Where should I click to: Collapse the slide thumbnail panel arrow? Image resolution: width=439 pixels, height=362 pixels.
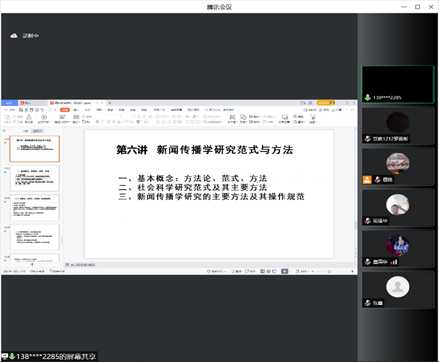pyautogui.click(x=4, y=131)
